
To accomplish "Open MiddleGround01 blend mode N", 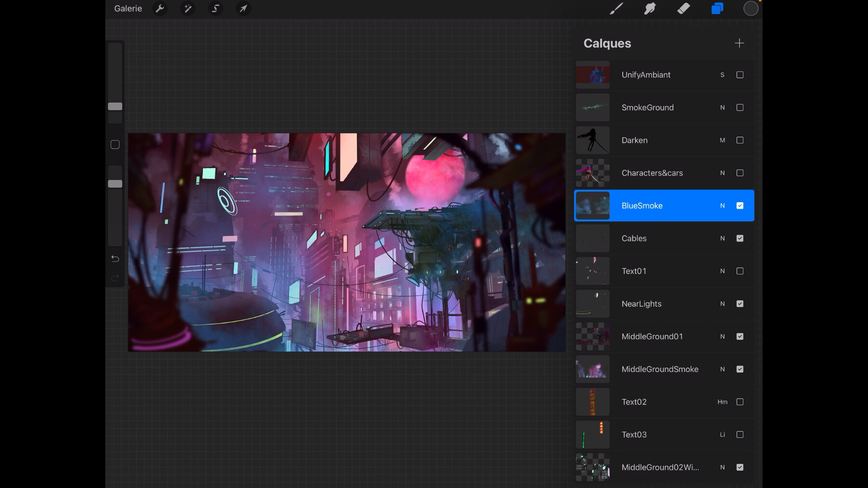I will pyautogui.click(x=722, y=337).
